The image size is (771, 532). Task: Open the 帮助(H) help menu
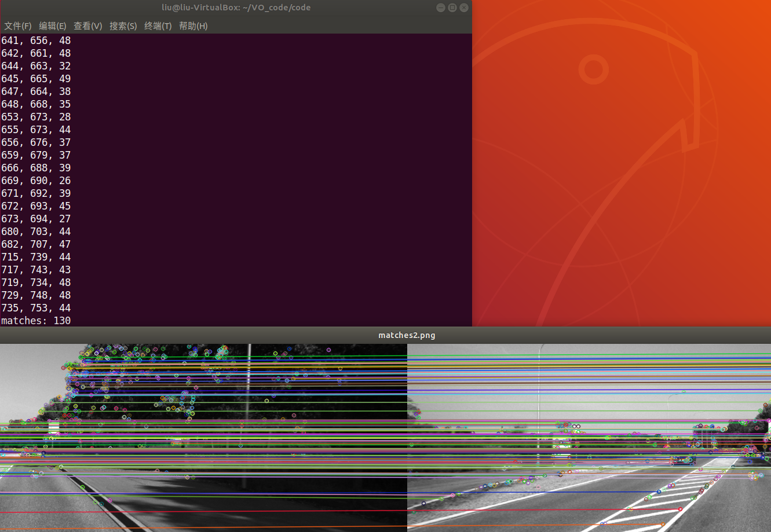tap(193, 25)
